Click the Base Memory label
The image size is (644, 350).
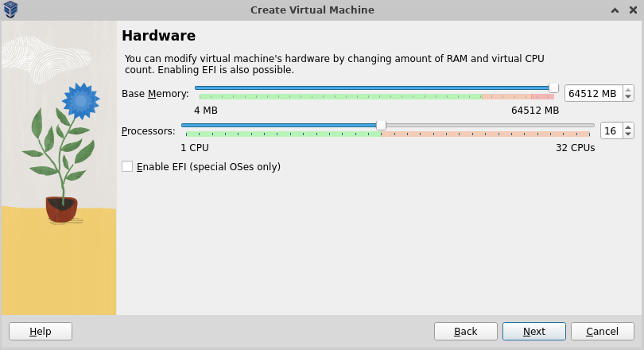tap(155, 94)
